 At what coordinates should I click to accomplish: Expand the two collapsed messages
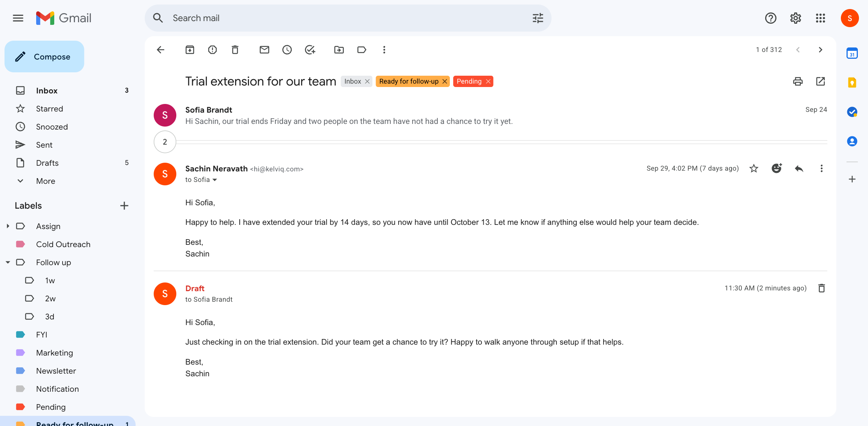tap(165, 142)
